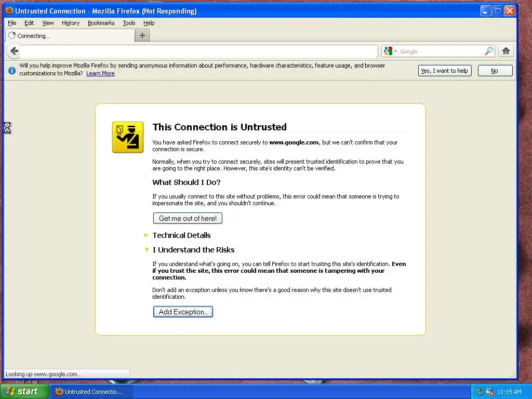
Task: Open the Edit menu
Action: 29,23
